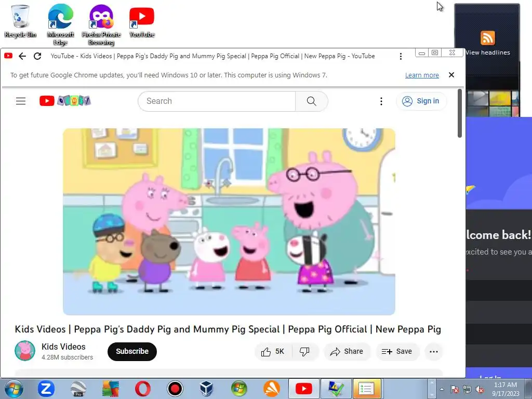Open the Kids Videos channel name
The height and width of the screenshot is (399, 532).
(63, 347)
